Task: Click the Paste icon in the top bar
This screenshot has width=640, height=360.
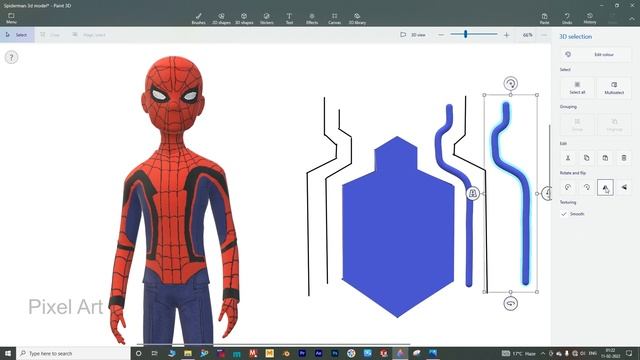Action: [544, 18]
